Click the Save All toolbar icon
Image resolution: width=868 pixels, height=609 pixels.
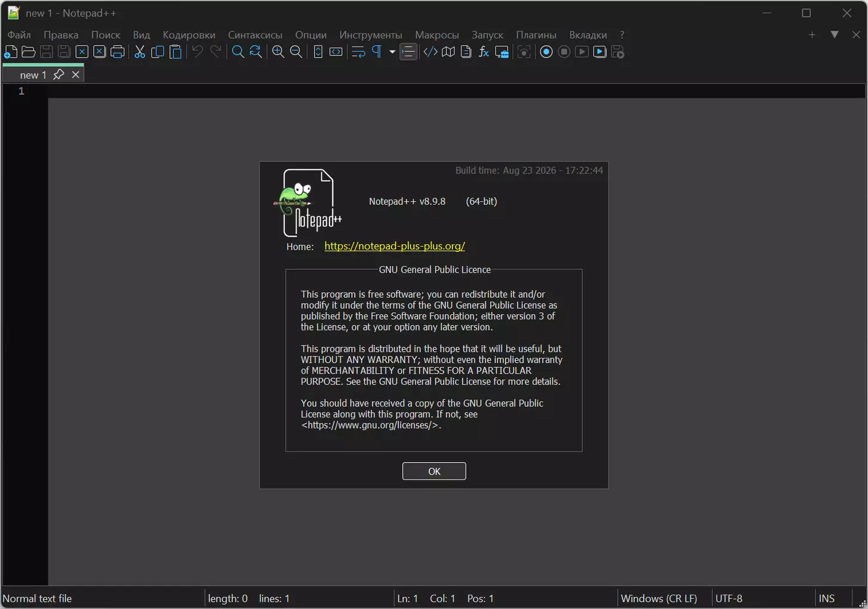(64, 52)
